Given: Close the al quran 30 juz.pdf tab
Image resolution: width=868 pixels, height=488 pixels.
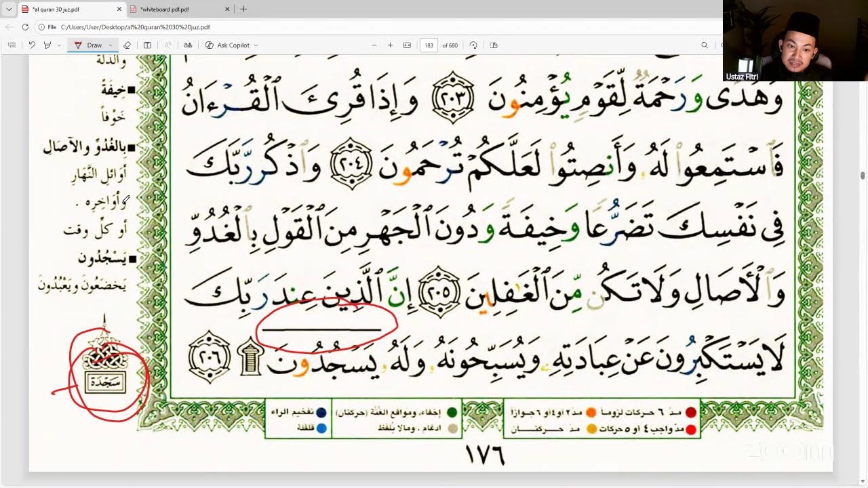Looking at the screenshot, I should pyautogui.click(x=119, y=9).
